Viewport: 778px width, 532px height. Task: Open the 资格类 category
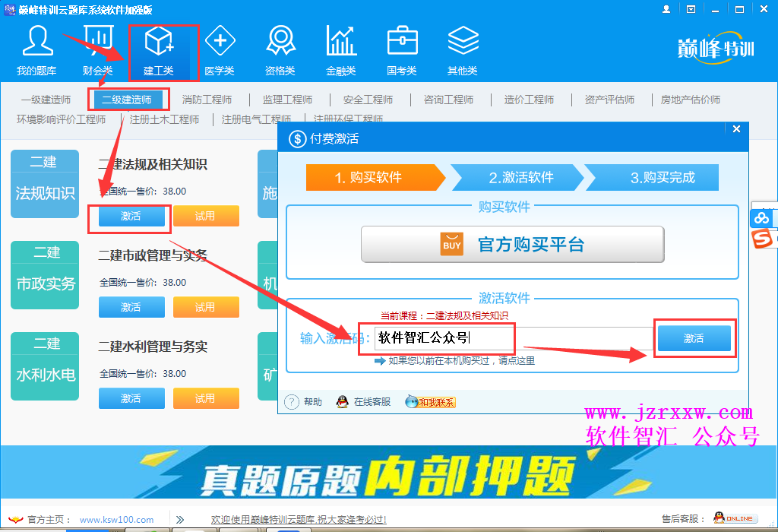(x=280, y=51)
